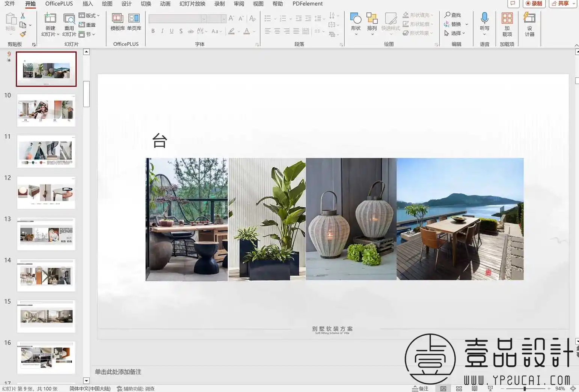579x392 pixels.
Task: Increase font size with the large A icon
Action: tap(231, 18)
